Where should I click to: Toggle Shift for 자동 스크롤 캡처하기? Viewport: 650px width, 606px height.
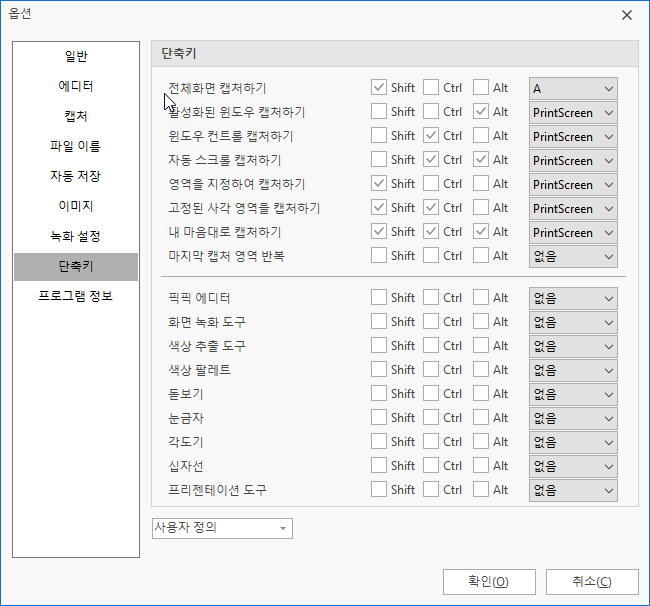tap(379, 160)
